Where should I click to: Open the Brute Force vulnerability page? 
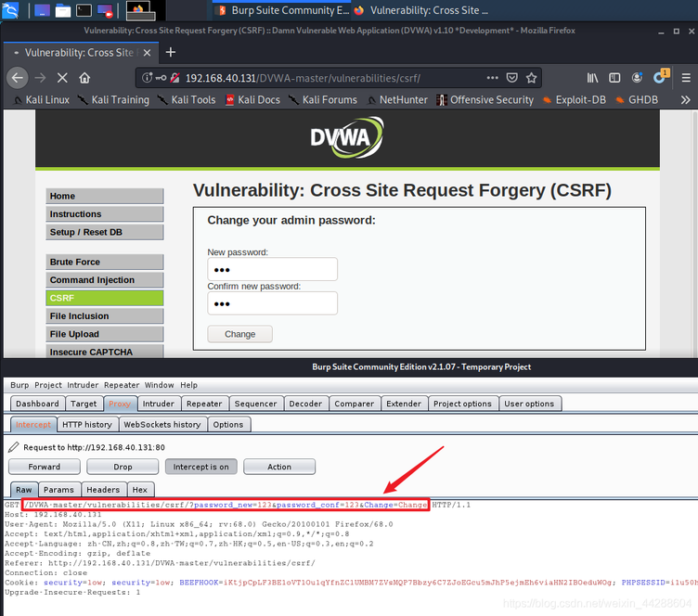pyautogui.click(x=105, y=262)
